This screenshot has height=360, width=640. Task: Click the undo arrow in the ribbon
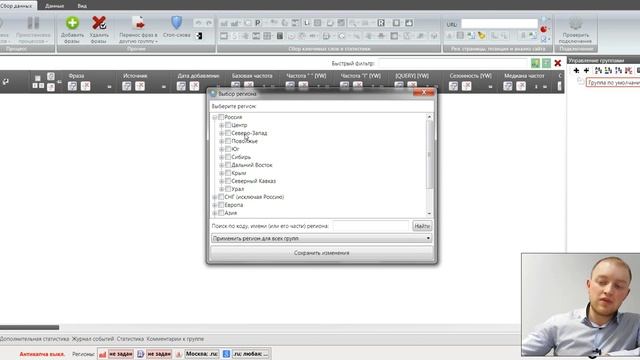click(x=198, y=23)
